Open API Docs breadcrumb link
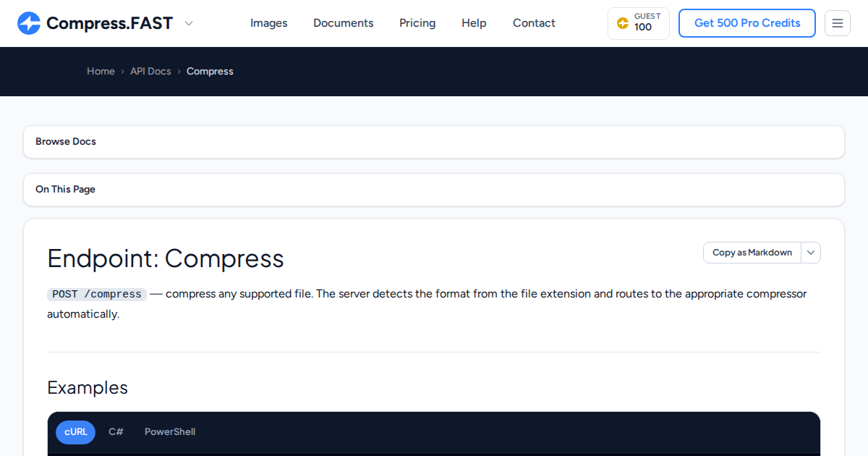868x456 pixels. tap(150, 71)
